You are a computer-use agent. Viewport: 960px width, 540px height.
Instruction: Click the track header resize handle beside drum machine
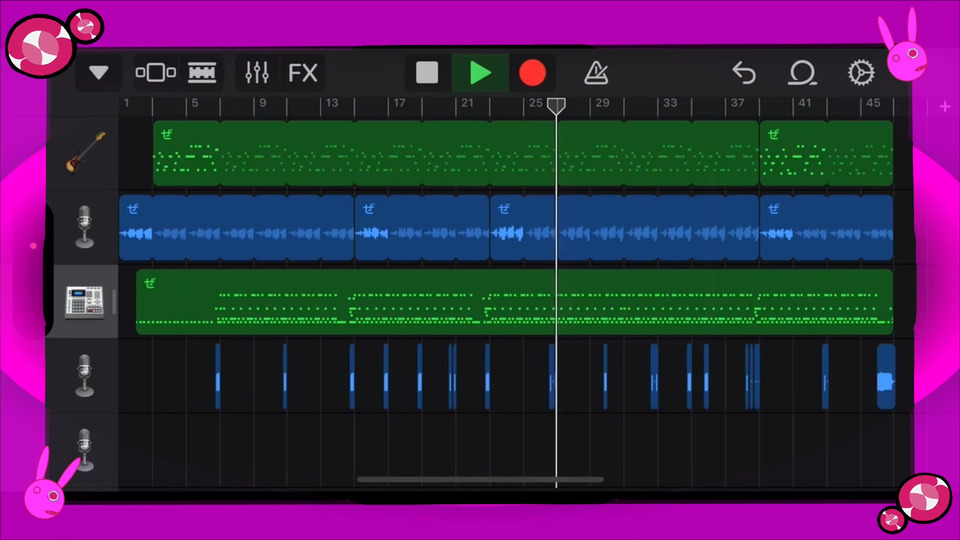tap(114, 301)
